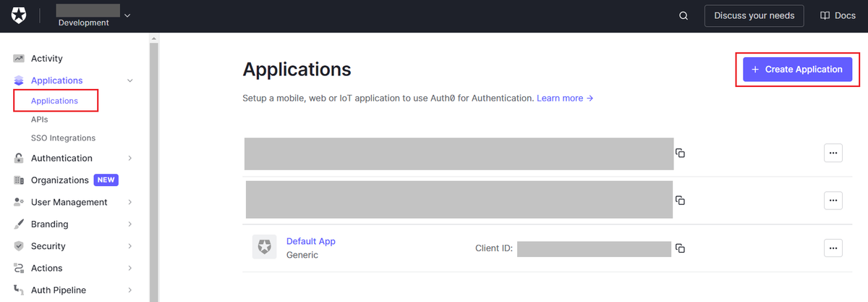Open the Default App link

tap(311, 241)
